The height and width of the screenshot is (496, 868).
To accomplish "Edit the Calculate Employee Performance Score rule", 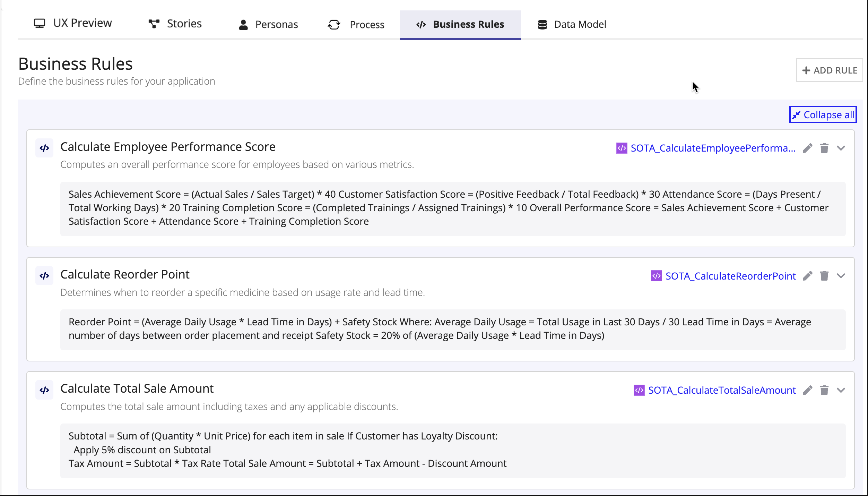I will pyautogui.click(x=808, y=148).
